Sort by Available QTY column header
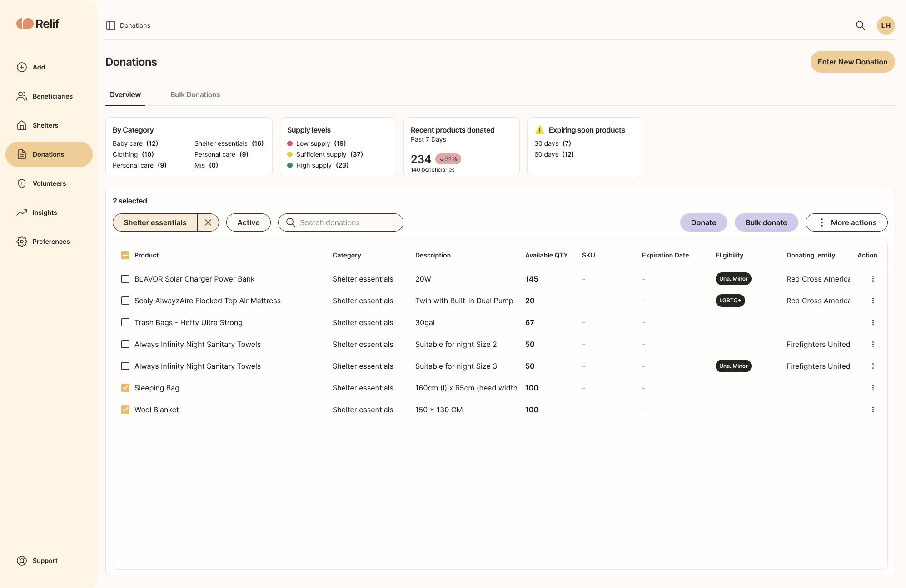 [547, 255]
